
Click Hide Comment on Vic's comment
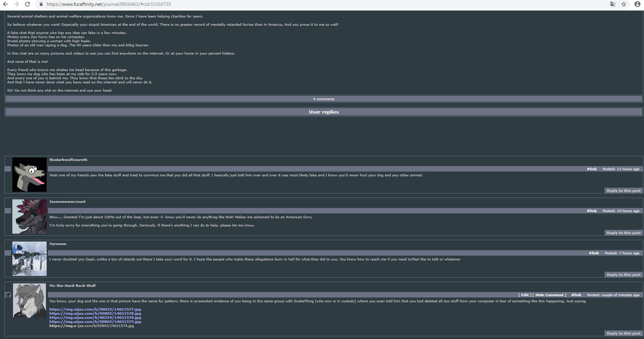point(549,295)
